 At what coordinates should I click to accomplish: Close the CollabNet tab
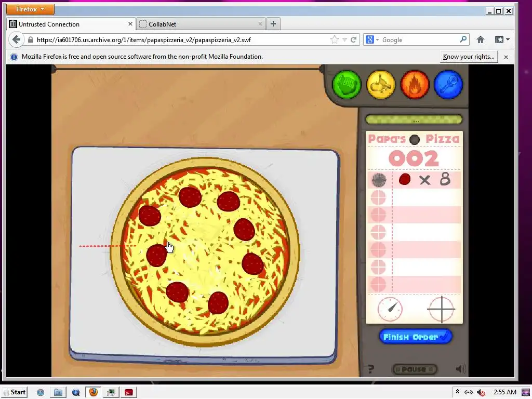coord(260,24)
